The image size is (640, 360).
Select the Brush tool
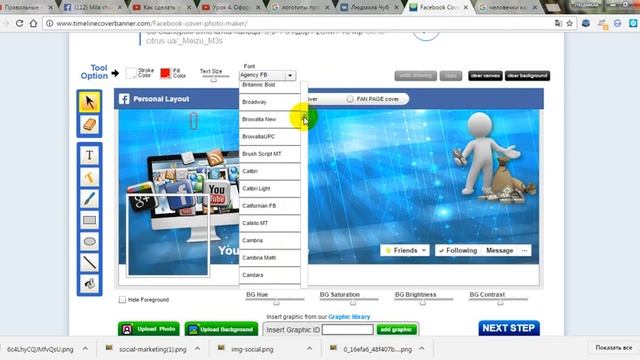(89, 199)
